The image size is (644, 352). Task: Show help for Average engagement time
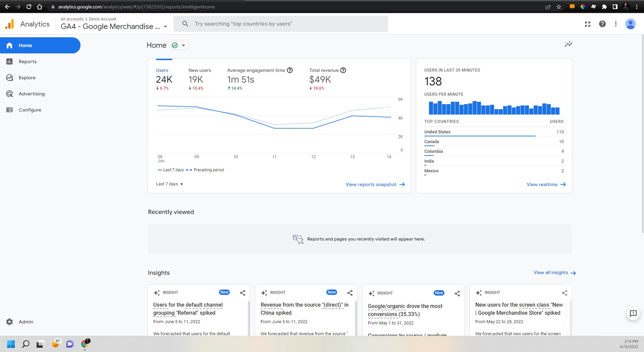point(290,70)
